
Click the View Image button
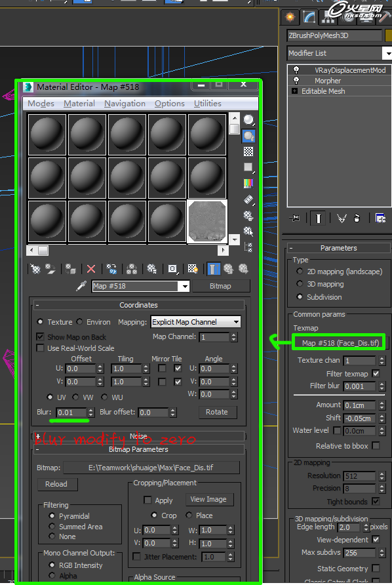208,499
